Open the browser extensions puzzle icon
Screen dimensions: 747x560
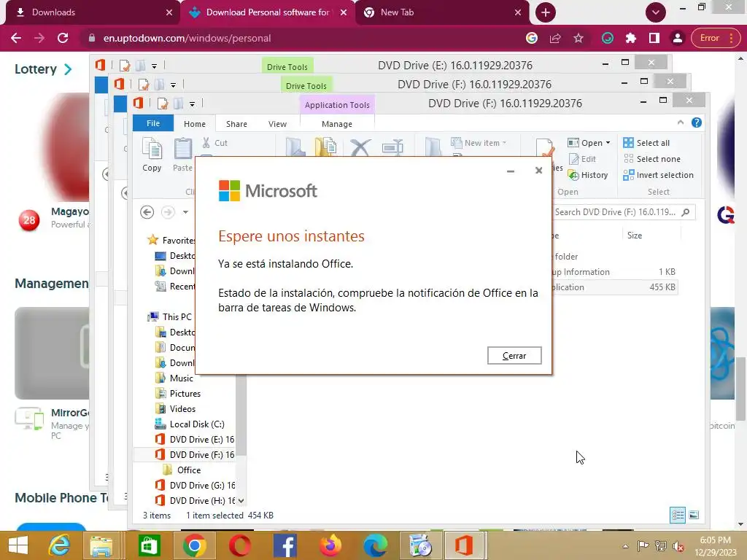(x=631, y=38)
